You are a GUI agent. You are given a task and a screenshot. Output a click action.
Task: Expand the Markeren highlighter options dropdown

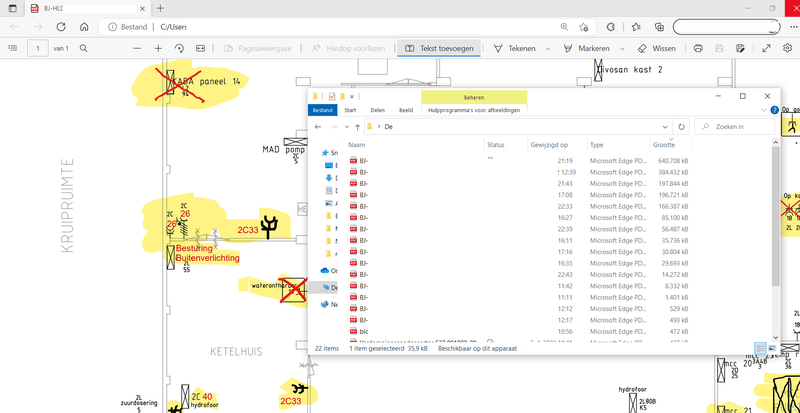point(622,49)
